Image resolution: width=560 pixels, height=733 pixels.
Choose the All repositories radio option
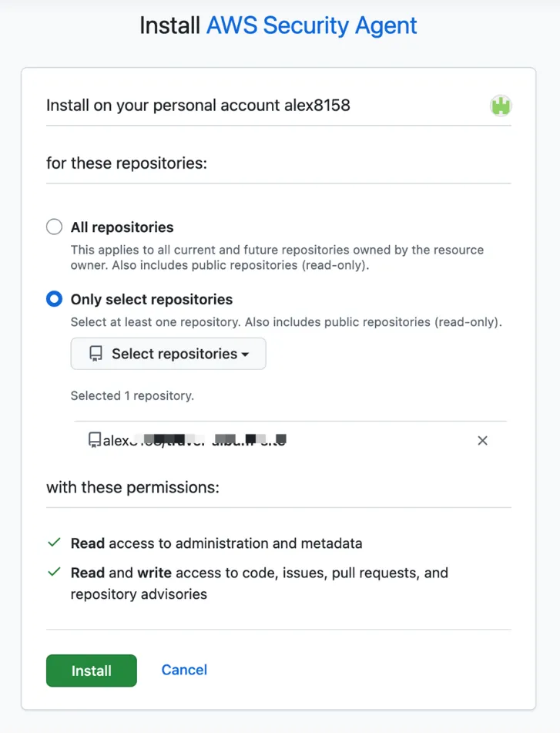coord(54,227)
